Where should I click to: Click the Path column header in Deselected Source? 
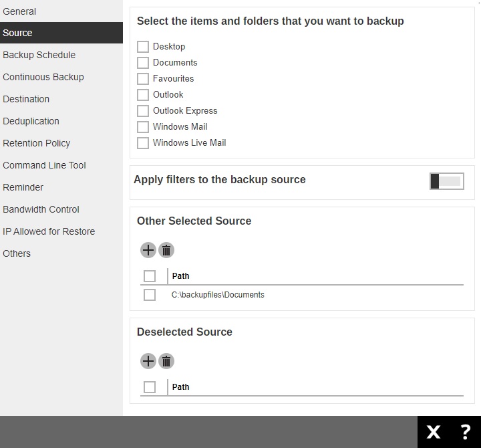(x=180, y=387)
